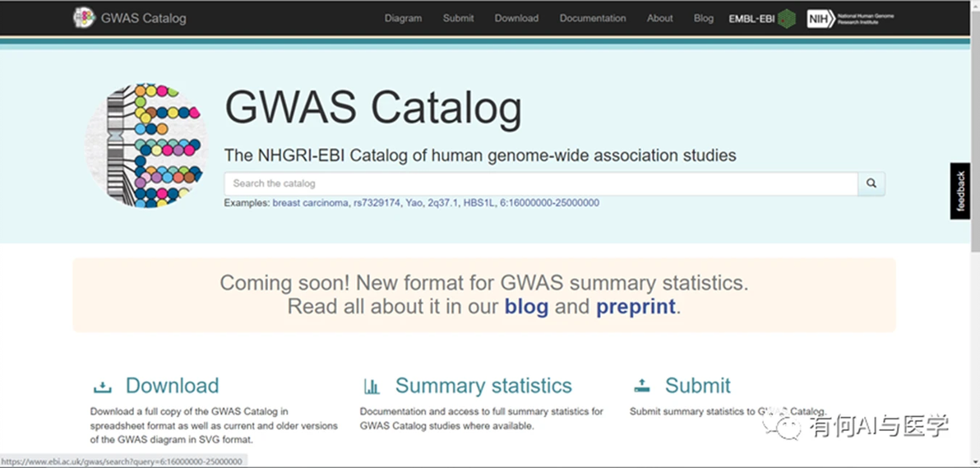This screenshot has width=980, height=468.
Task: Focus the Search the catalog field
Action: pos(540,183)
